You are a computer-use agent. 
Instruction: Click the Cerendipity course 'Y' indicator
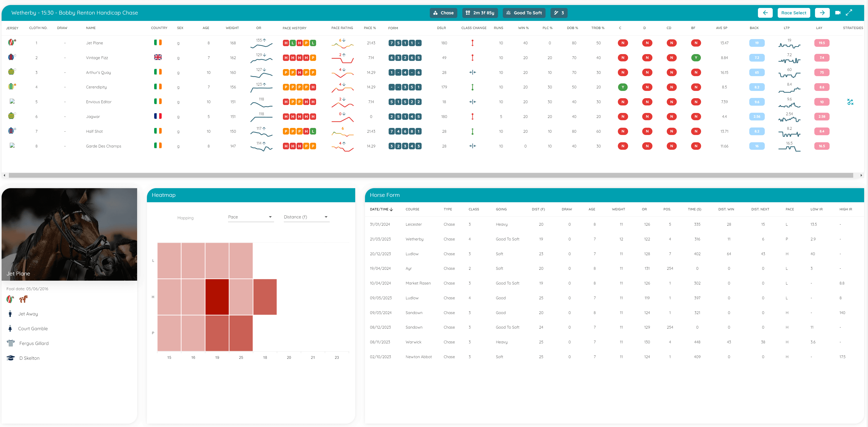pyautogui.click(x=623, y=87)
